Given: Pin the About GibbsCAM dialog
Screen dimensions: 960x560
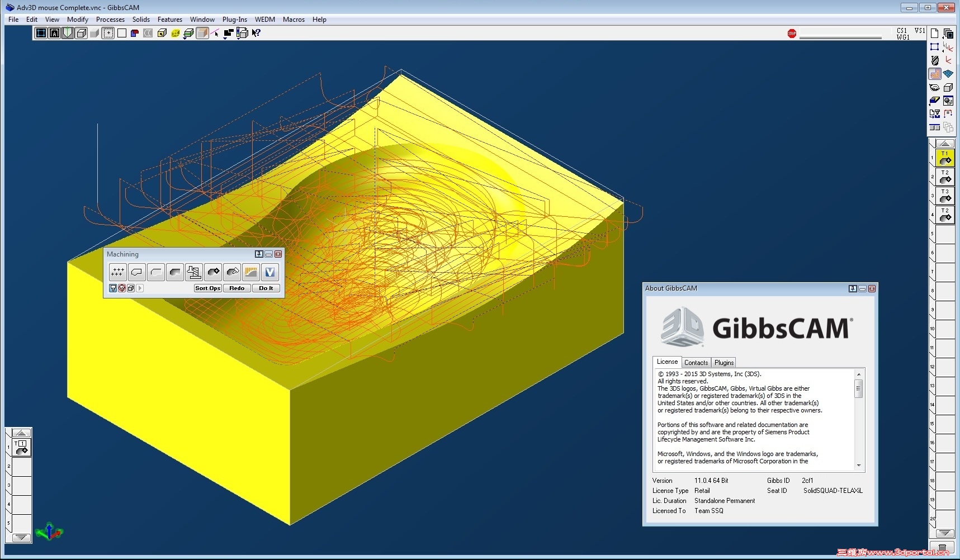Looking at the screenshot, I should tap(853, 289).
